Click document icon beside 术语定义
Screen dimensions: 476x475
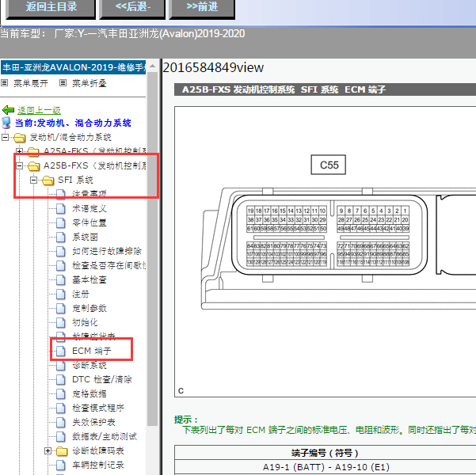tap(61, 208)
